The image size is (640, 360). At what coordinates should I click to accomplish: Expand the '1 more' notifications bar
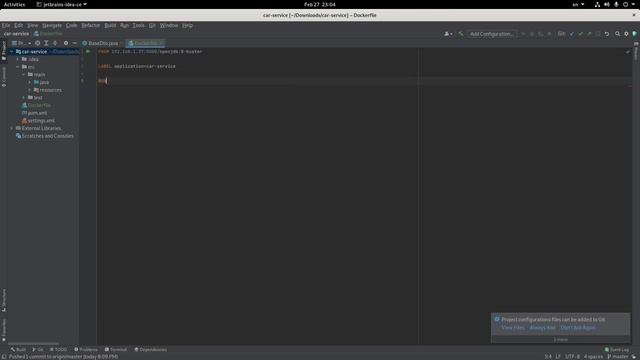(x=560, y=340)
